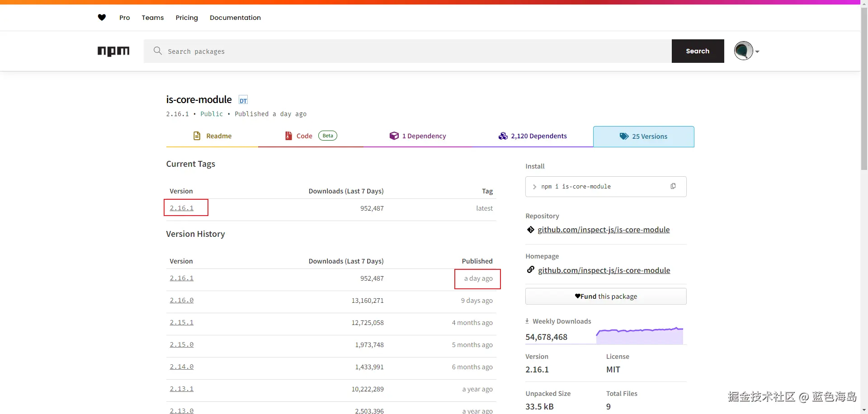Open version 2.13.1 link
This screenshot has width=868, height=414.
point(182,389)
